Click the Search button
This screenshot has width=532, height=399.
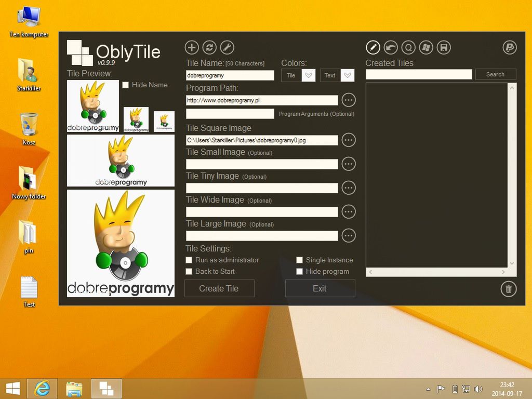496,74
